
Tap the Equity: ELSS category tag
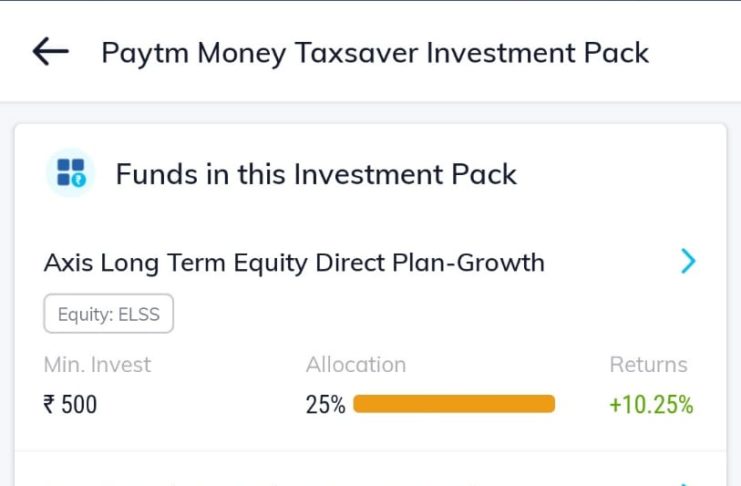point(108,314)
